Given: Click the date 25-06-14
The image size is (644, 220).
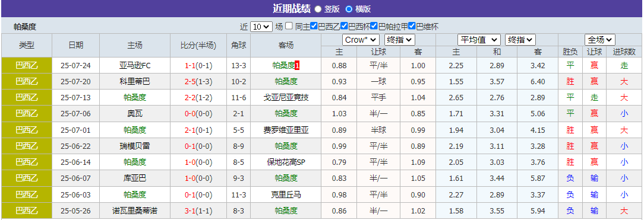Looking at the screenshot, I should (x=75, y=162).
